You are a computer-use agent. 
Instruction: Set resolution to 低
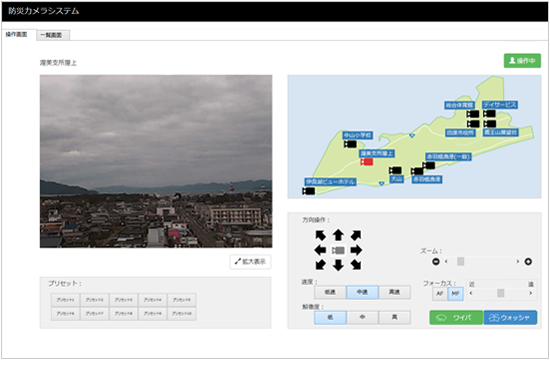(x=330, y=317)
